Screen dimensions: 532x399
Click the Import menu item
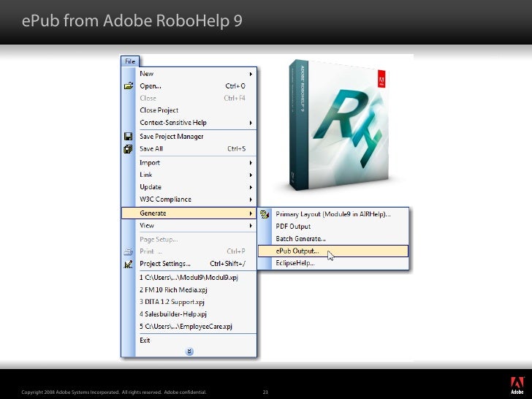[189, 163]
